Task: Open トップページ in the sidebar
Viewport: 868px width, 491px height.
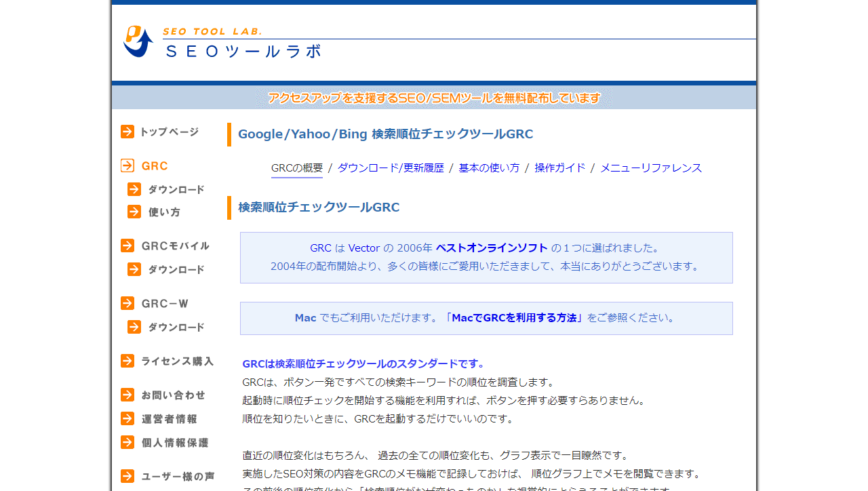Action: pos(170,132)
